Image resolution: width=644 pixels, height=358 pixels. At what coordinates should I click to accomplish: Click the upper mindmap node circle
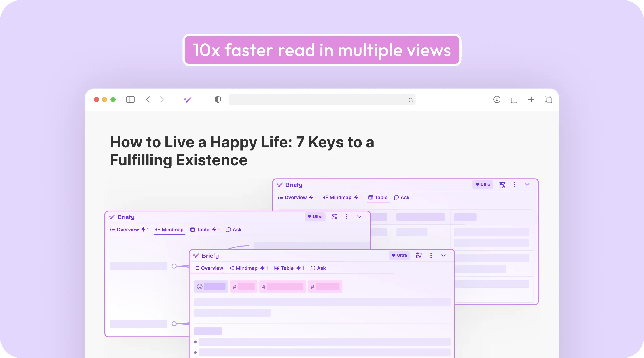[174, 266]
